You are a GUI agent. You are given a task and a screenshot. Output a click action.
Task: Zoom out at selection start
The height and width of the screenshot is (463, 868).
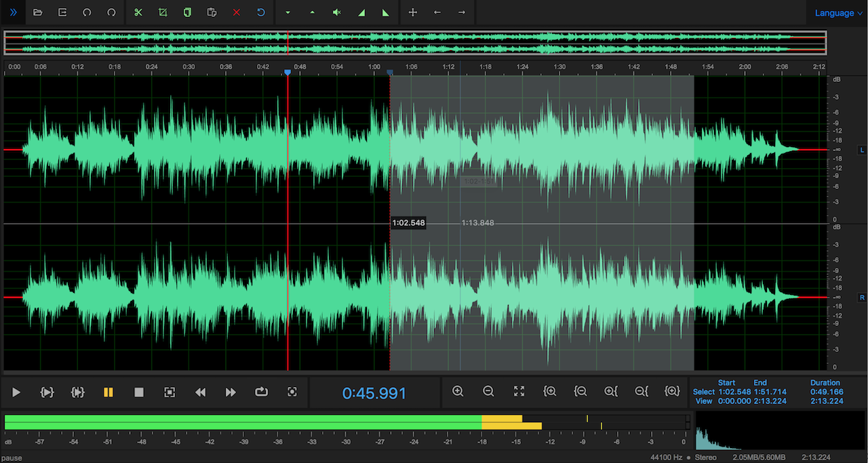pyautogui.click(x=580, y=391)
